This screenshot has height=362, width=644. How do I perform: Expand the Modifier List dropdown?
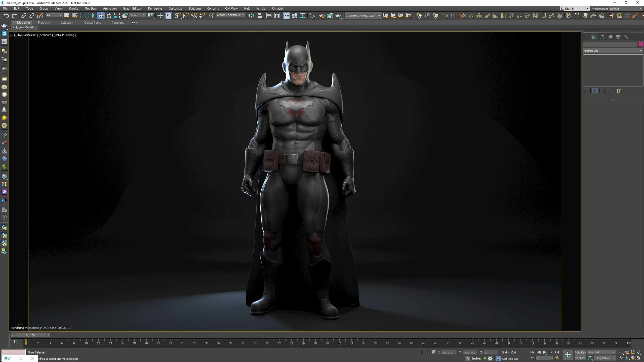click(x=613, y=51)
